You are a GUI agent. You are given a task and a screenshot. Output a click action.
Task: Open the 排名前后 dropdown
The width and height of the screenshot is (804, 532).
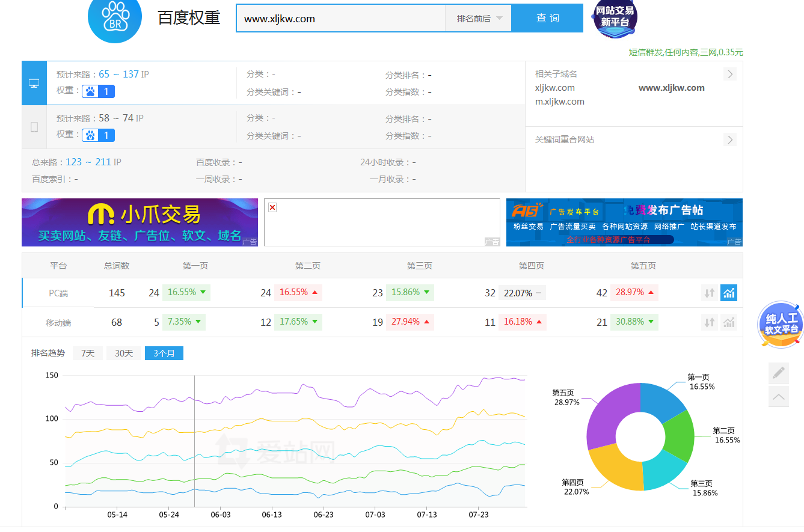click(x=479, y=19)
